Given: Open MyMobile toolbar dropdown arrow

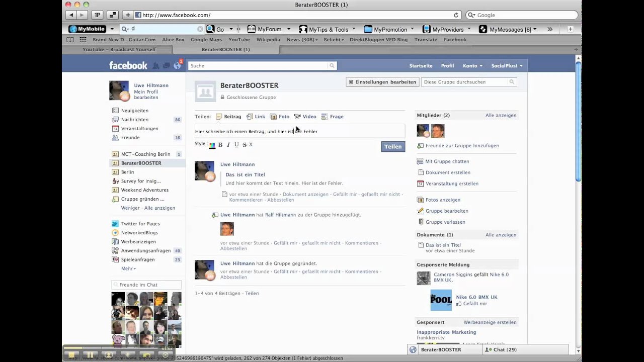Looking at the screenshot, I should (x=112, y=29).
